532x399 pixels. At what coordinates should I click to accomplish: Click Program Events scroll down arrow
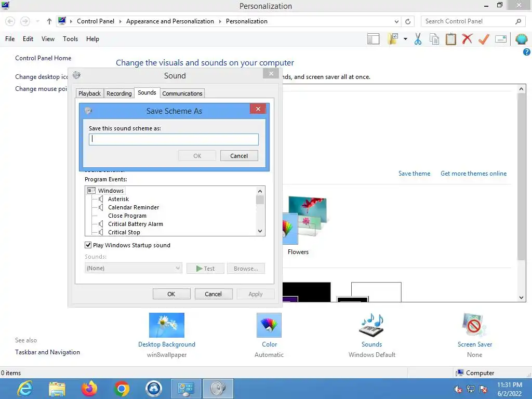[x=260, y=231]
